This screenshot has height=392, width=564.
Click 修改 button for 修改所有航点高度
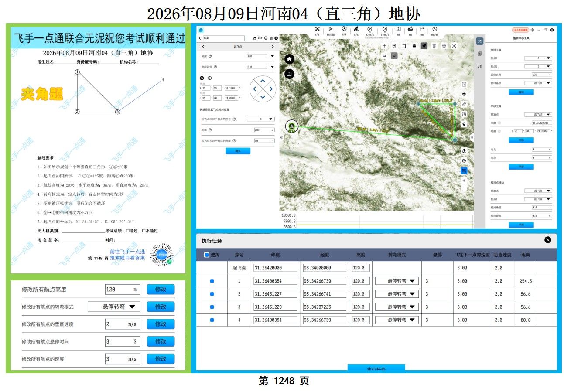pyautogui.click(x=161, y=289)
